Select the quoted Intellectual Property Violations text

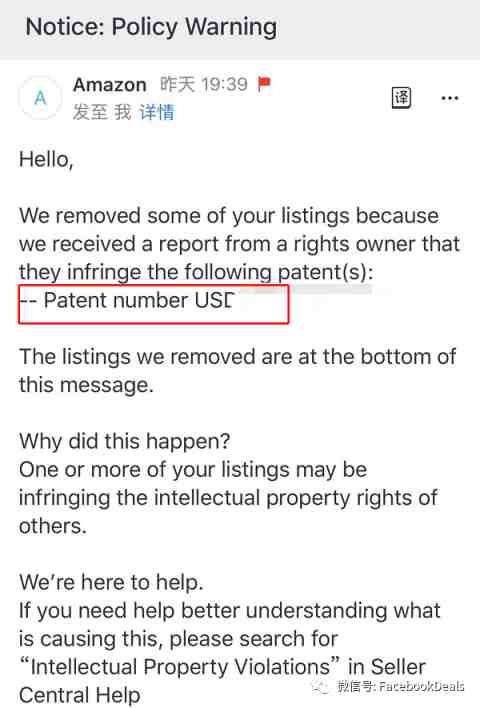click(179, 666)
